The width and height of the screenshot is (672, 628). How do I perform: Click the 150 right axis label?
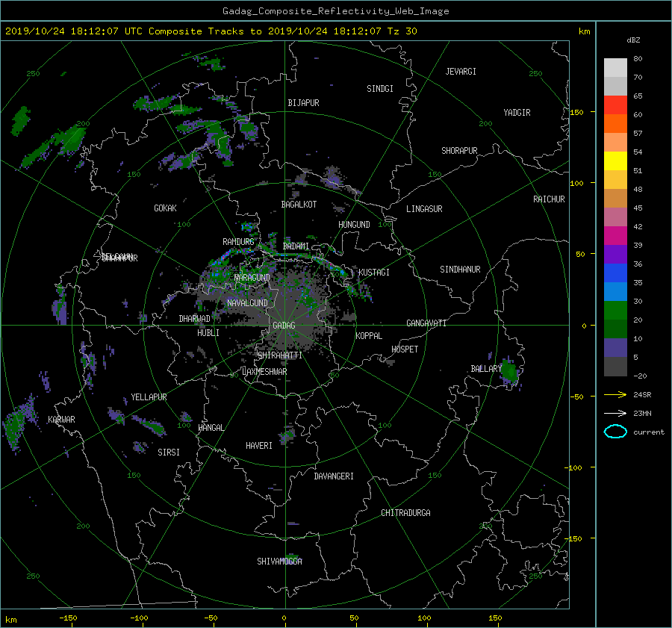(x=577, y=112)
